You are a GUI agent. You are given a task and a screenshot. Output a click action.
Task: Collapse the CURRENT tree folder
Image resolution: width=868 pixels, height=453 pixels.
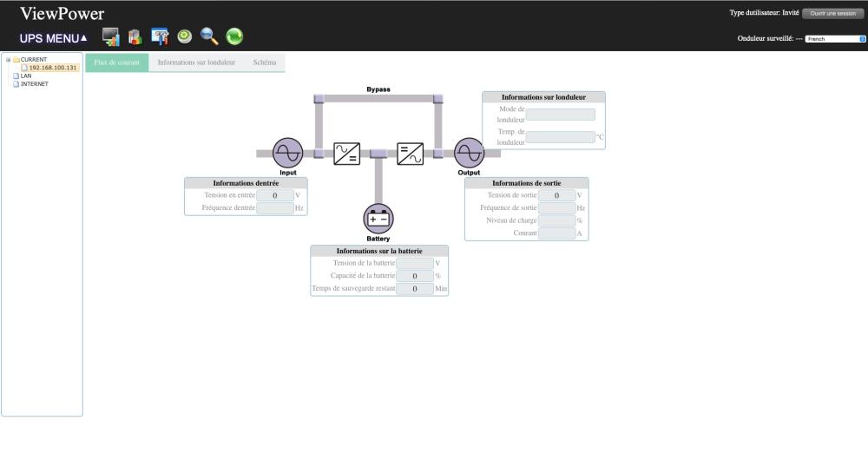click(x=9, y=59)
